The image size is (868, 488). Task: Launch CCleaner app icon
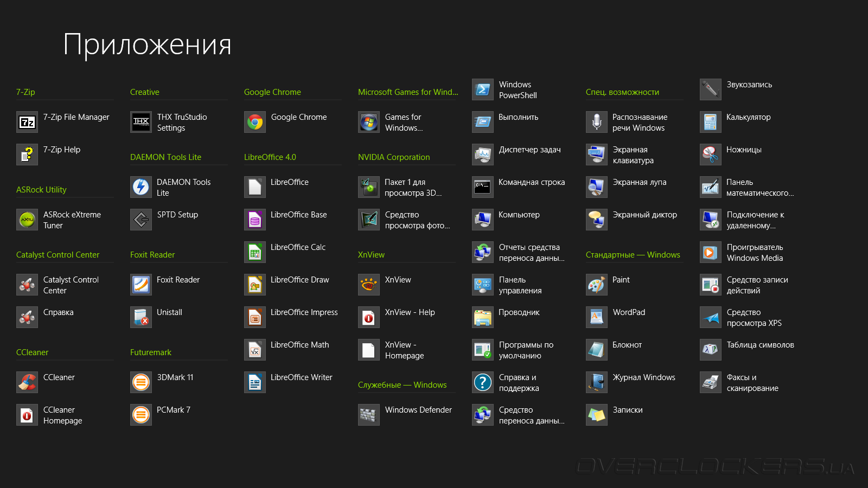click(x=27, y=382)
